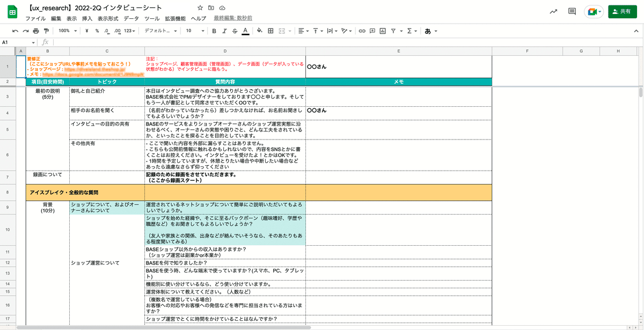Open more number formats 123 dropdown

coord(129,31)
